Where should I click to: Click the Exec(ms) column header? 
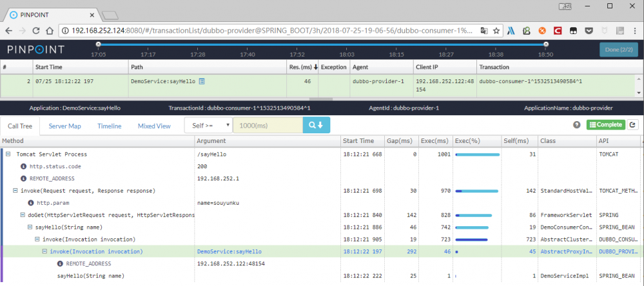(434, 140)
